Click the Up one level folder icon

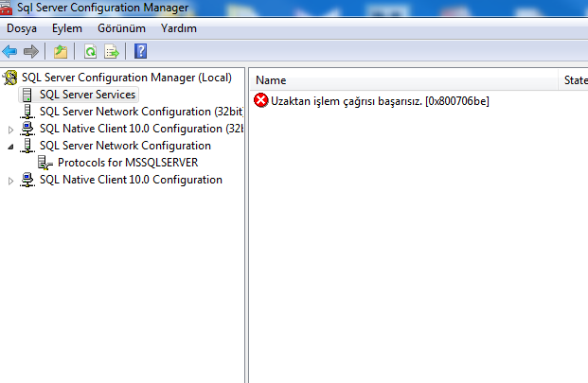coord(61,51)
